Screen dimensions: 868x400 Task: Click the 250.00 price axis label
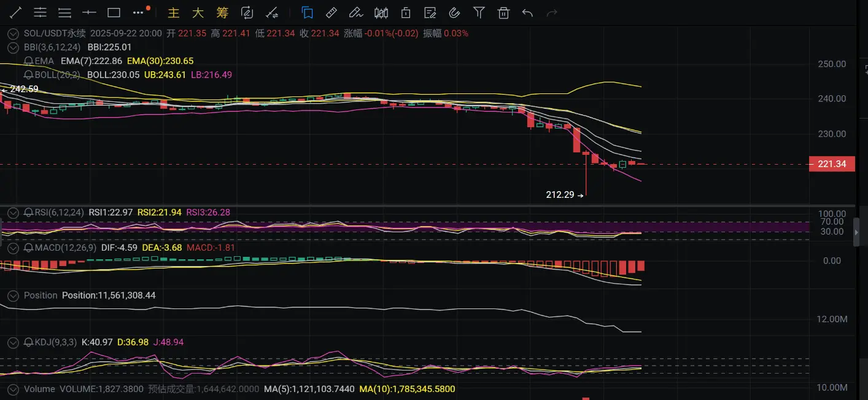pyautogui.click(x=832, y=64)
